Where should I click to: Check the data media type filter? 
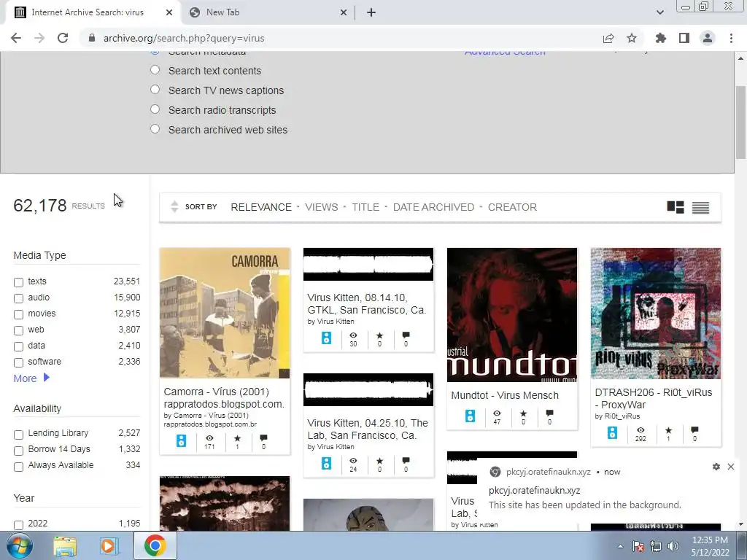click(x=18, y=346)
